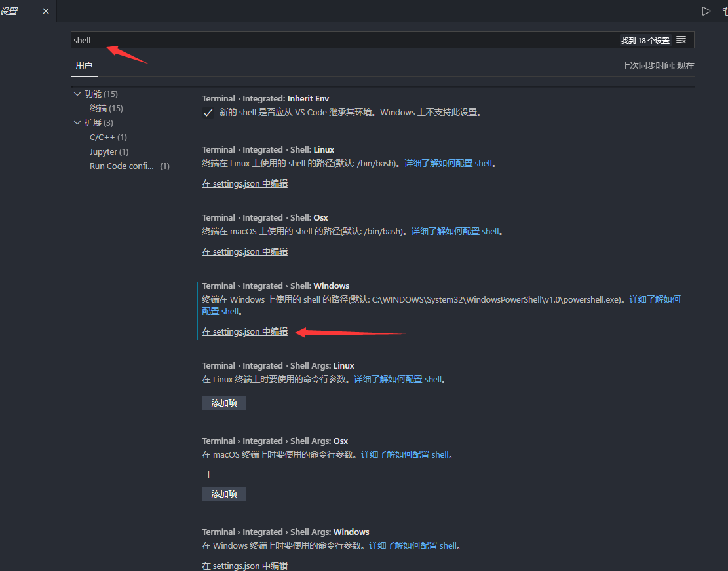Image resolution: width=728 pixels, height=571 pixels.
Task: Switch to the 用户 tab
Action: (84, 65)
